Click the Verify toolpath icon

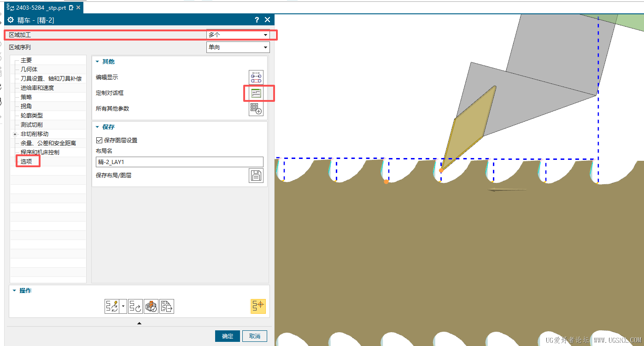151,306
